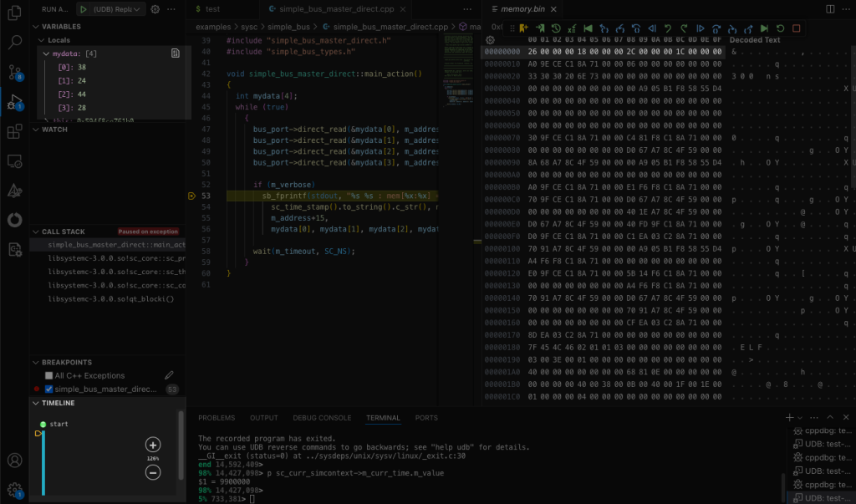Open launch.json via debug gear icon
The width and height of the screenshot is (856, 504).
pos(155,8)
